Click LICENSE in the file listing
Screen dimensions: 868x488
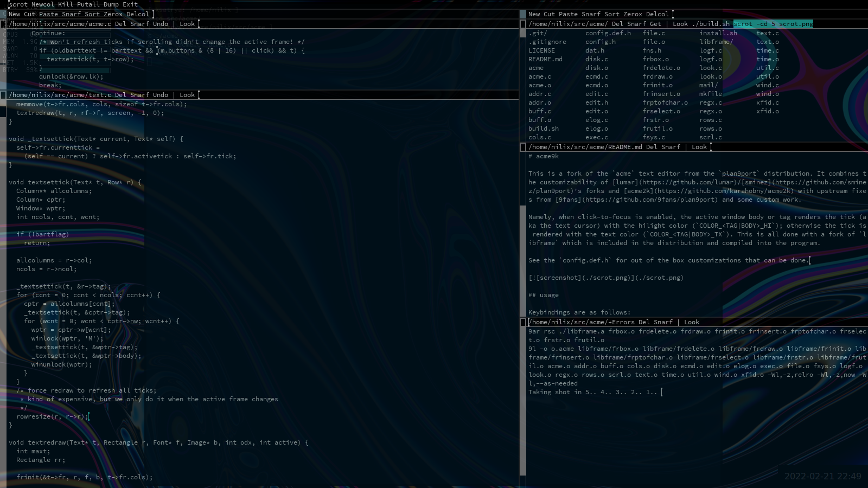click(541, 50)
